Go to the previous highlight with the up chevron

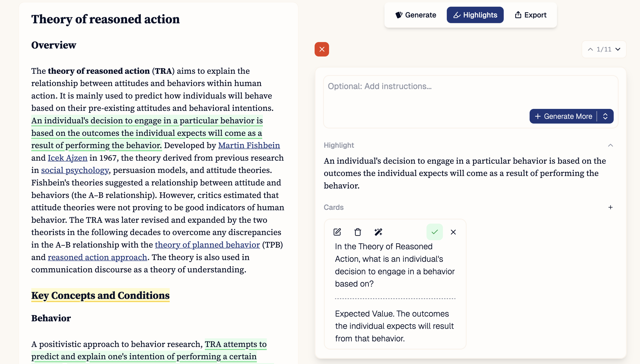coord(590,49)
